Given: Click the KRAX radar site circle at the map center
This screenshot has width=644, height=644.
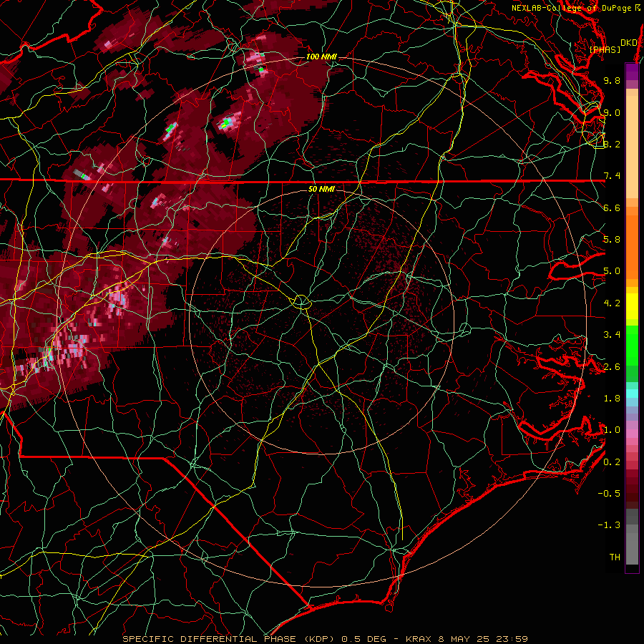Looking at the screenshot, I should [x=301, y=302].
